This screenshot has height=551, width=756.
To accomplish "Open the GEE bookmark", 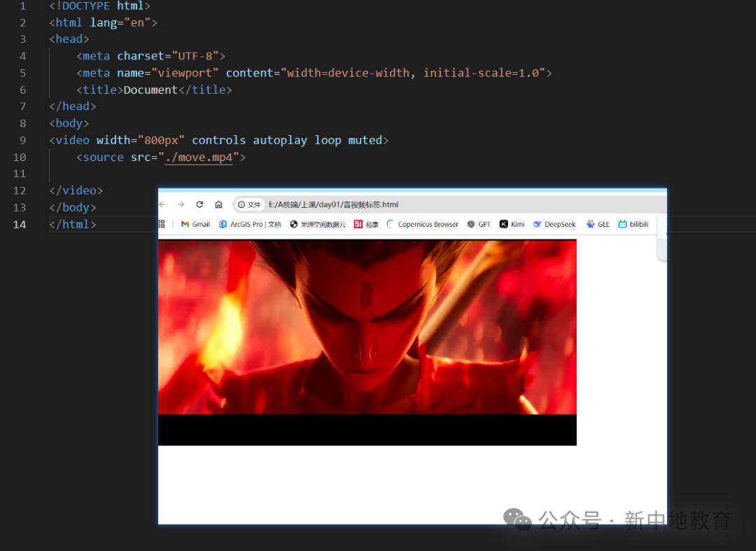I will (598, 224).
